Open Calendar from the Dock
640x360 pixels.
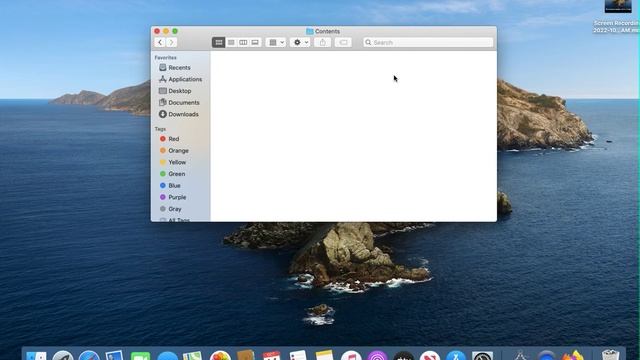pos(272,356)
